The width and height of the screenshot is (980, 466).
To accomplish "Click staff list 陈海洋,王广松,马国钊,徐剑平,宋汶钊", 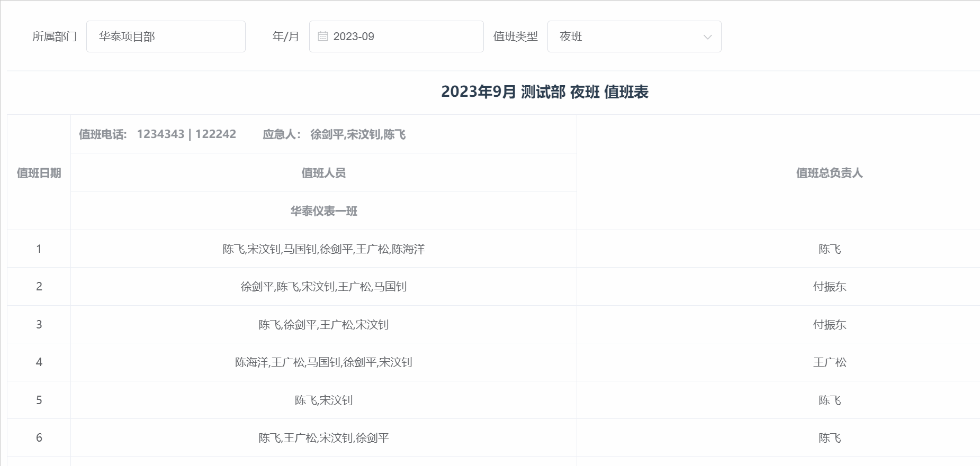I will pyautogui.click(x=323, y=362).
